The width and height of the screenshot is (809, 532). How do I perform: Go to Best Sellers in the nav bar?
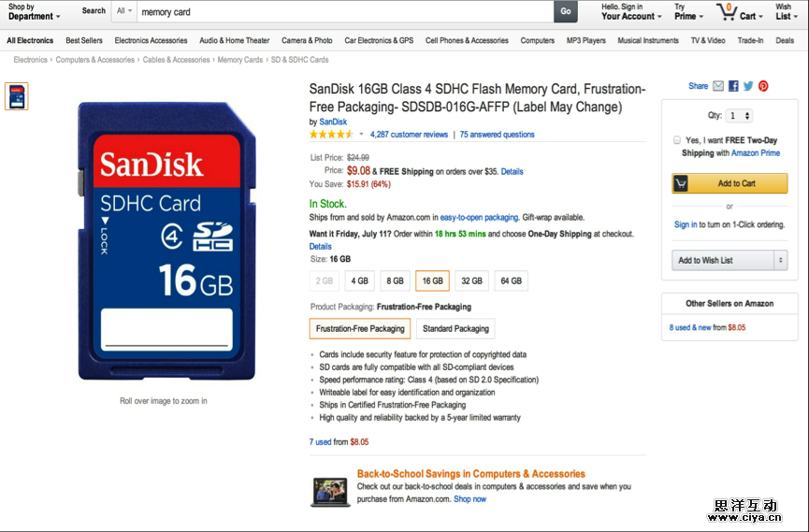click(x=84, y=41)
